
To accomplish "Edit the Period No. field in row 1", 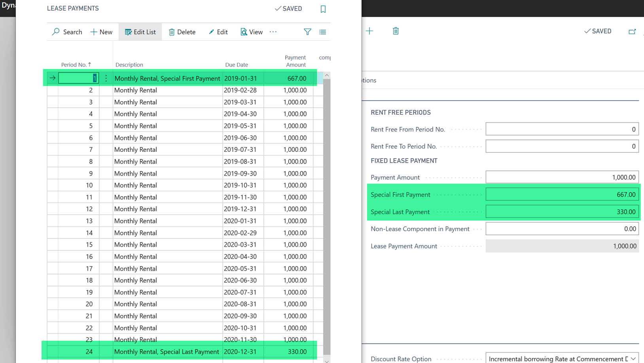I will [78, 78].
